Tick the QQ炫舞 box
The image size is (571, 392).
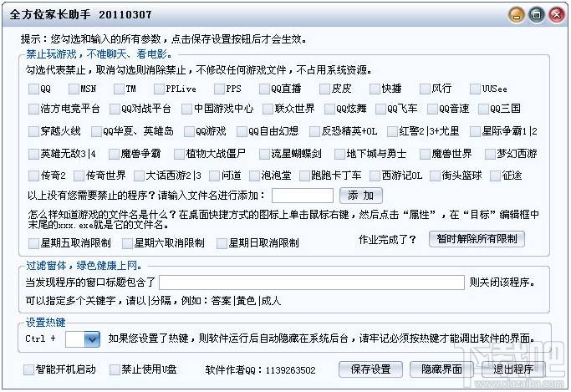[x=329, y=109]
